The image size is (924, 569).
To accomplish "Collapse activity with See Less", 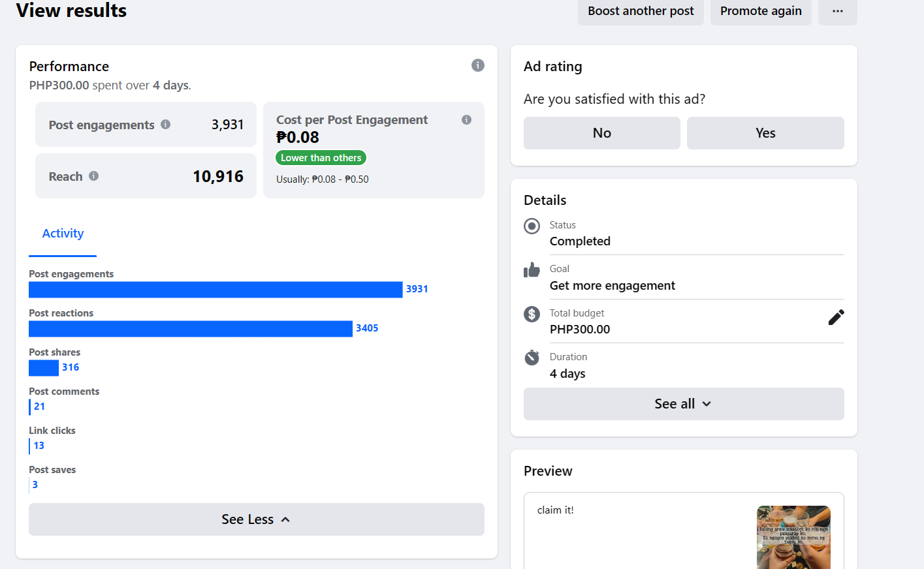I will (x=256, y=519).
